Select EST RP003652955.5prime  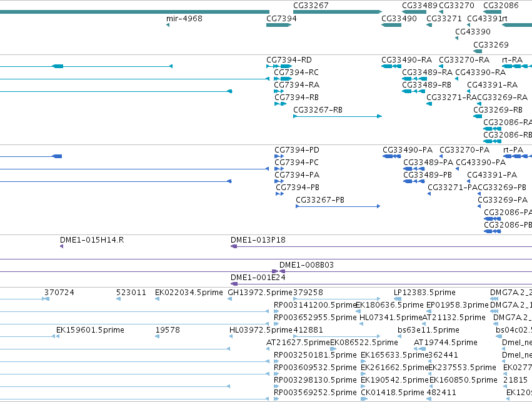pyautogui.click(x=276, y=324)
